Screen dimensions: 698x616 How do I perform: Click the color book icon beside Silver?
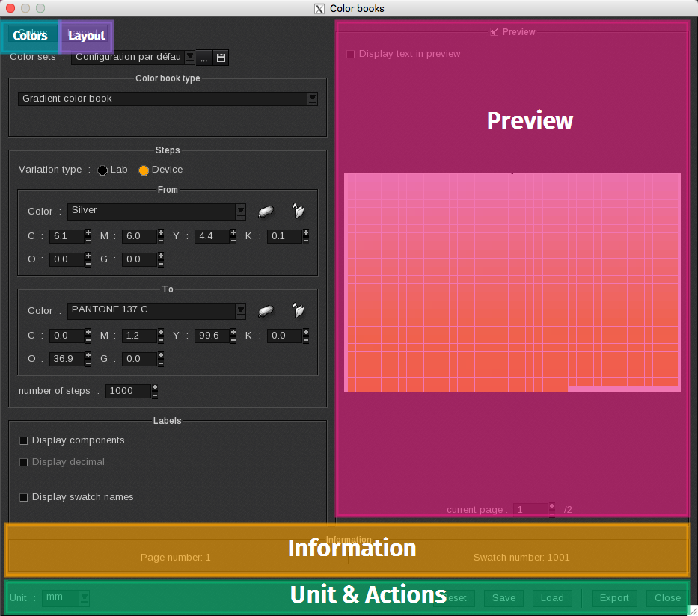(298, 212)
